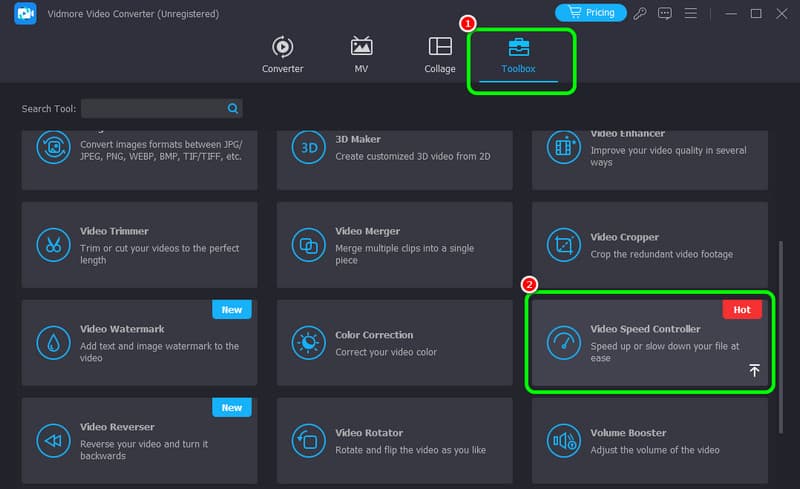Switch to the Converter tab
Image resolution: width=800 pixels, height=489 pixels.
coord(282,55)
